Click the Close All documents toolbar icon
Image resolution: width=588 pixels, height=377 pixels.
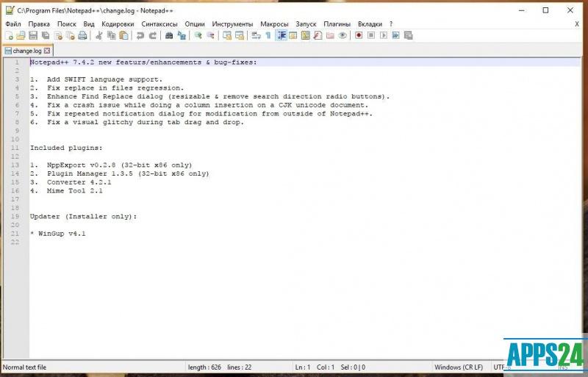click(70, 35)
